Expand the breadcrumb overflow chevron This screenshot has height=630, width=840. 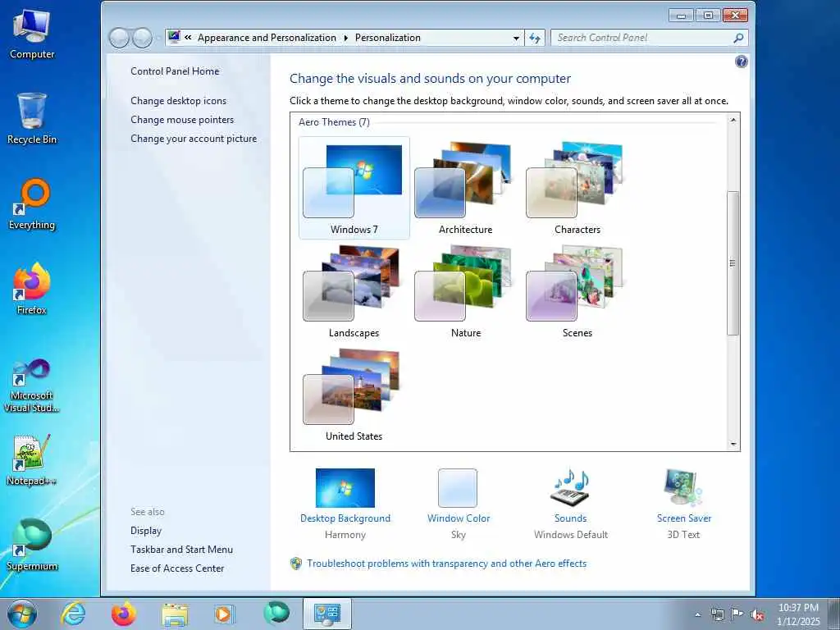[188, 38]
